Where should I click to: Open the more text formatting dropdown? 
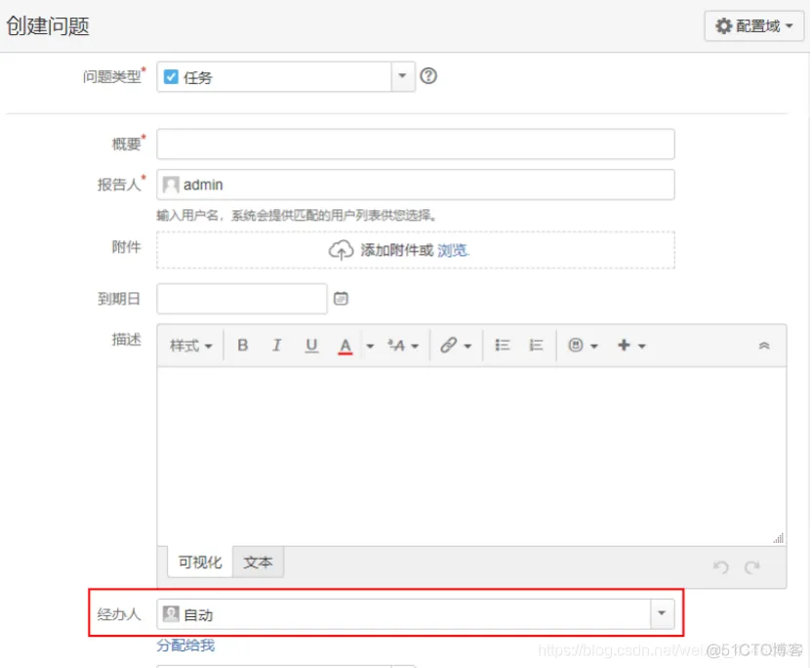(x=403, y=345)
